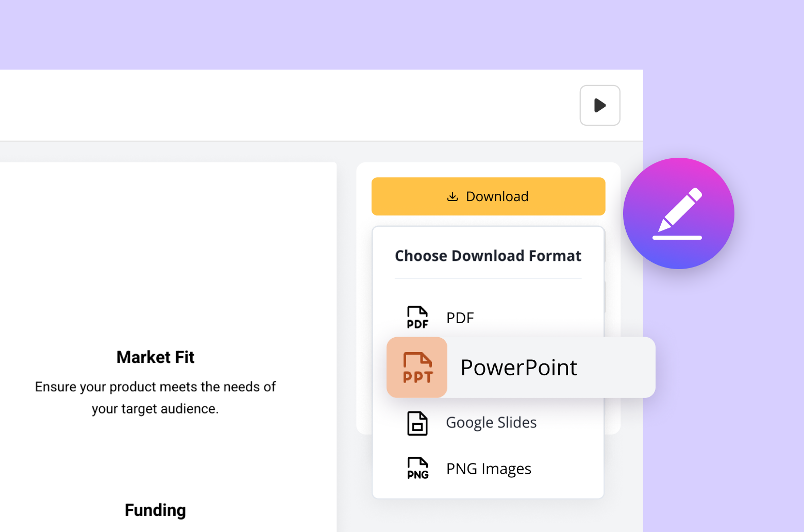804x532 pixels.
Task: Click the yellow Download button
Action: 488,196
